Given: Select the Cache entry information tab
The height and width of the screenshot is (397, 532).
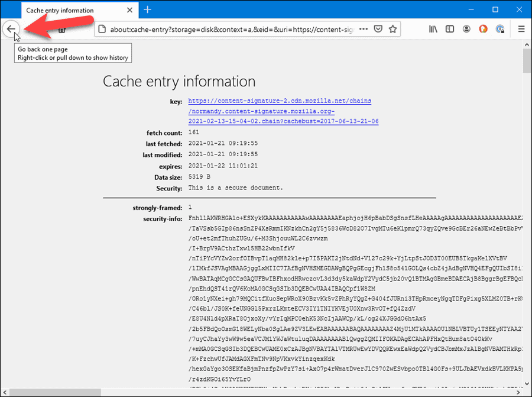Looking at the screenshot, I should [x=79, y=10].
